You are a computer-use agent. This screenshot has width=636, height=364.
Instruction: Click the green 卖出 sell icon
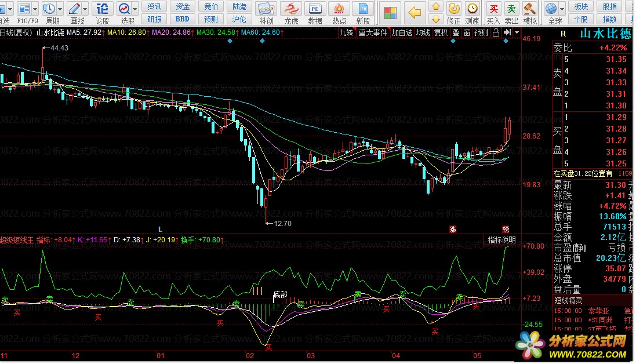point(511,9)
